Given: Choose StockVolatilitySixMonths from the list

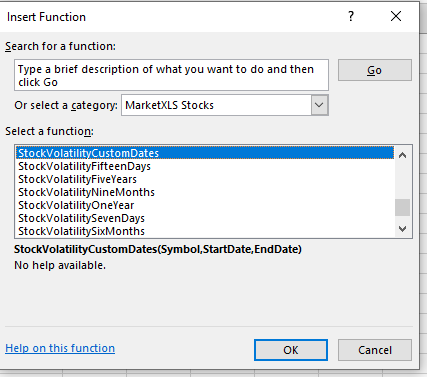Looking at the screenshot, I should pyautogui.click(x=205, y=231).
